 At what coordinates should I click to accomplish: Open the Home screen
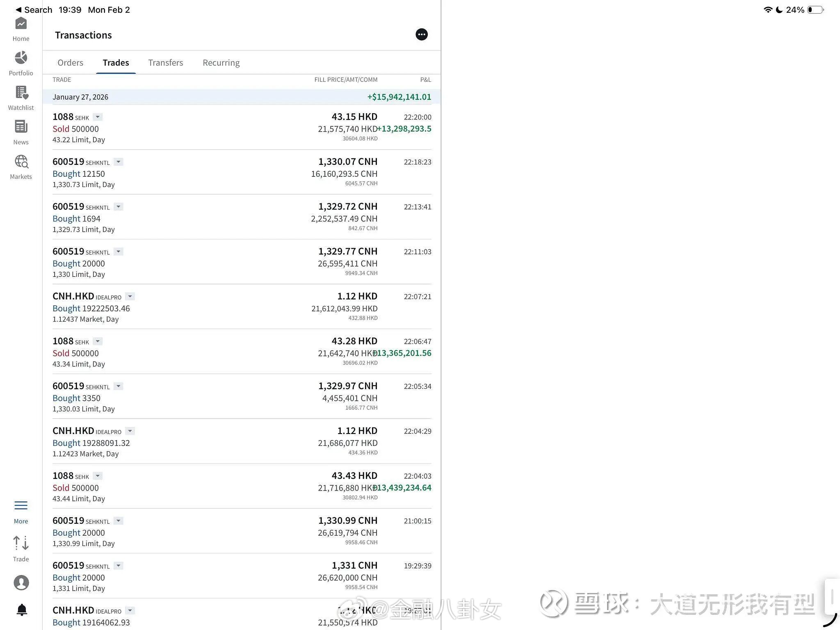pyautogui.click(x=21, y=29)
